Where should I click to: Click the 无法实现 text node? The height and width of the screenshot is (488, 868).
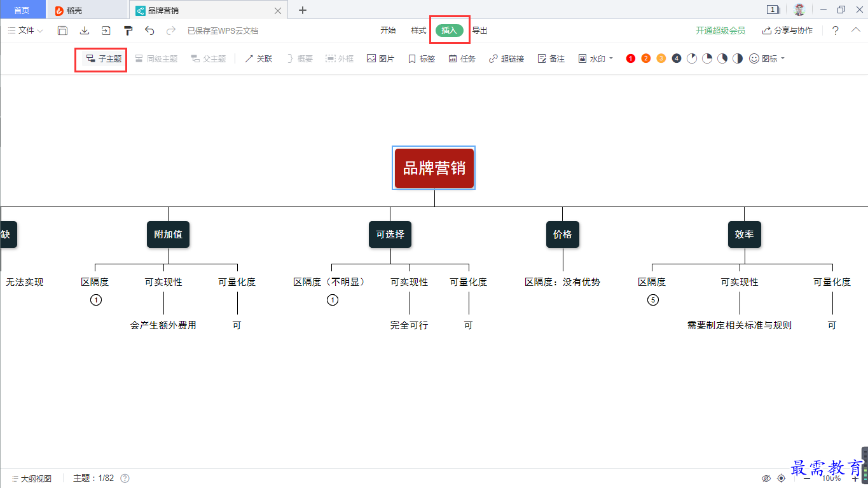point(25,282)
